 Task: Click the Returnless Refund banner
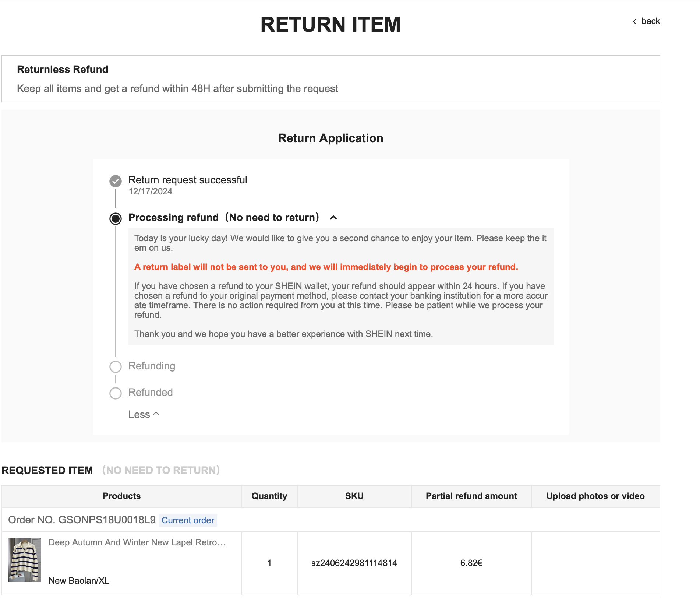(330, 79)
